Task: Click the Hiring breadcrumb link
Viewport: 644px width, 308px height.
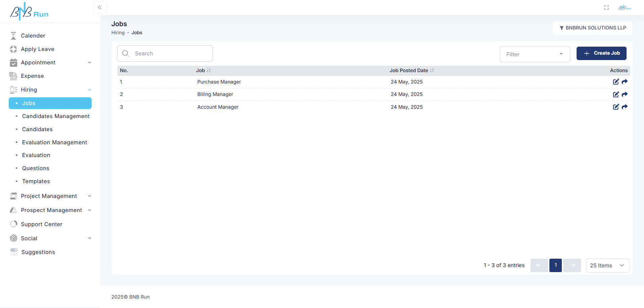Action: pyautogui.click(x=118, y=33)
